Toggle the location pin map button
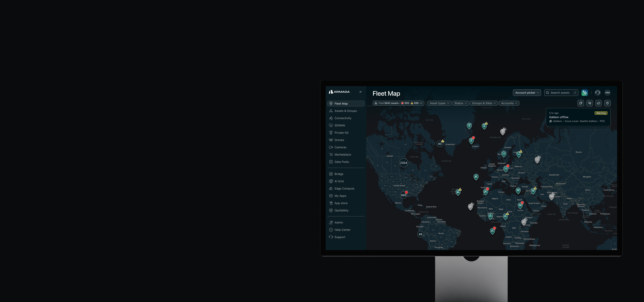Screen dimensions: 644x302 point(608,103)
